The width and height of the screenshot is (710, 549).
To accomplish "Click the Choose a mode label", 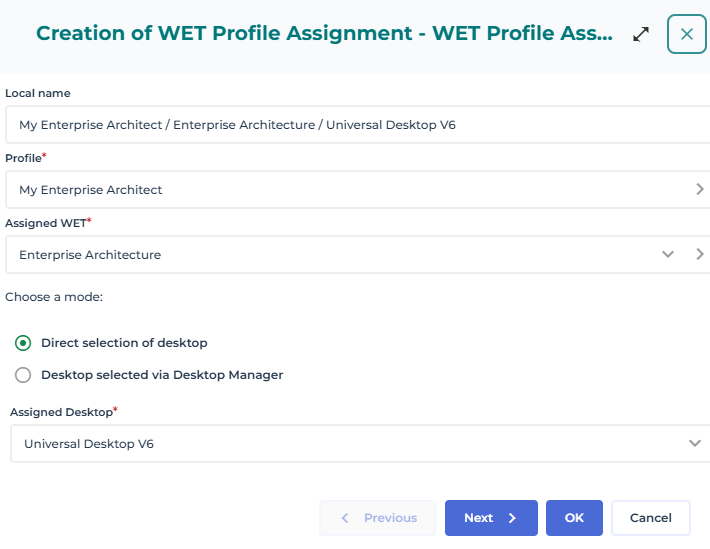I will click(x=54, y=297).
